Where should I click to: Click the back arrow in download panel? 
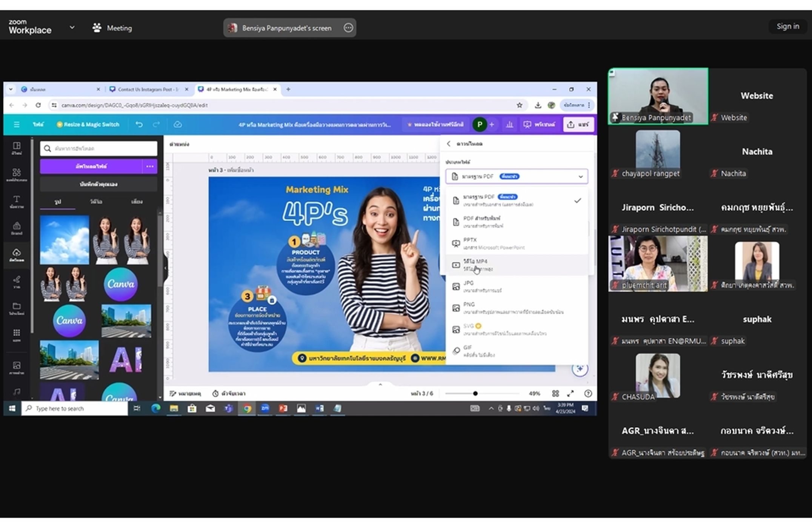point(449,143)
